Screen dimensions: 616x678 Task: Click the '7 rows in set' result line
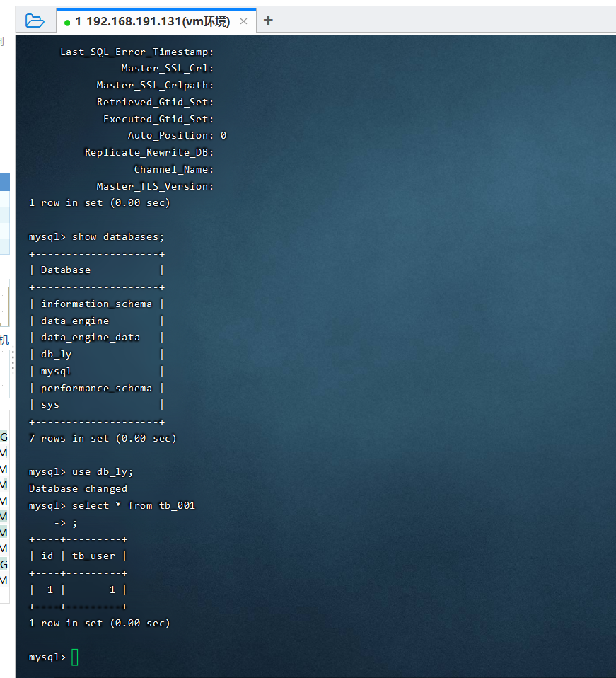click(x=103, y=438)
